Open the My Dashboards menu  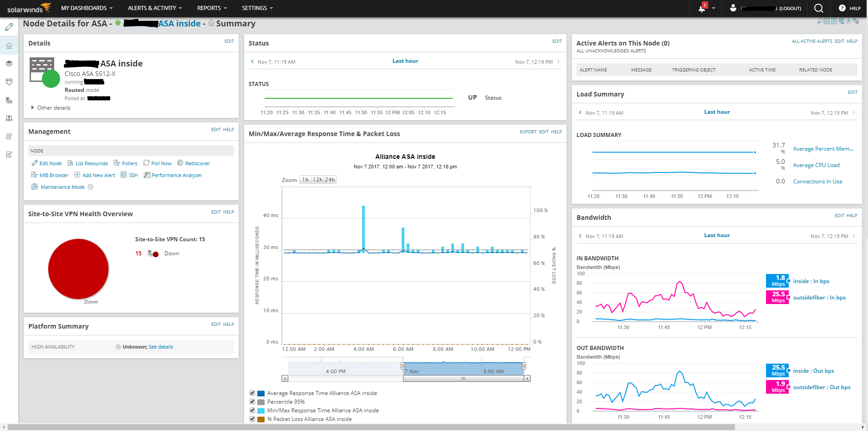click(x=87, y=8)
